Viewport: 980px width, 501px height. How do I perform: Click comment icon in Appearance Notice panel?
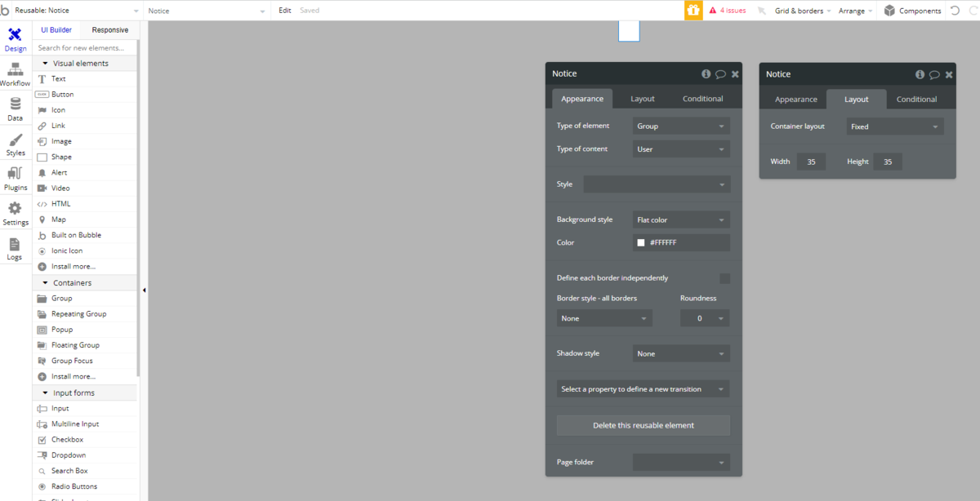(720, 74)
